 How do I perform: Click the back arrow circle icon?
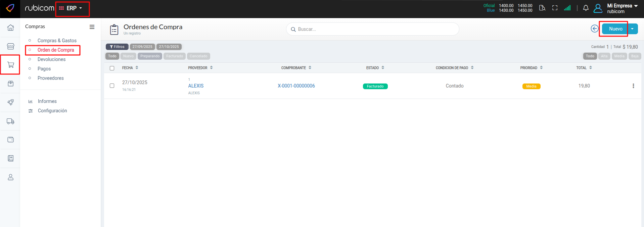click(x=594, y=29)
